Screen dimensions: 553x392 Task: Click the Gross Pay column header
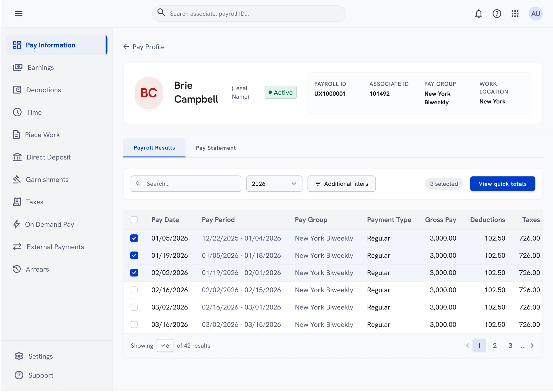[x=441, y=220]
